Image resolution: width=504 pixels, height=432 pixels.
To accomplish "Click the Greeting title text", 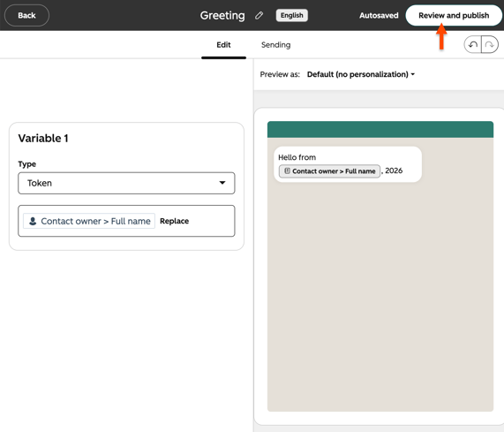I will click(222, 15).
